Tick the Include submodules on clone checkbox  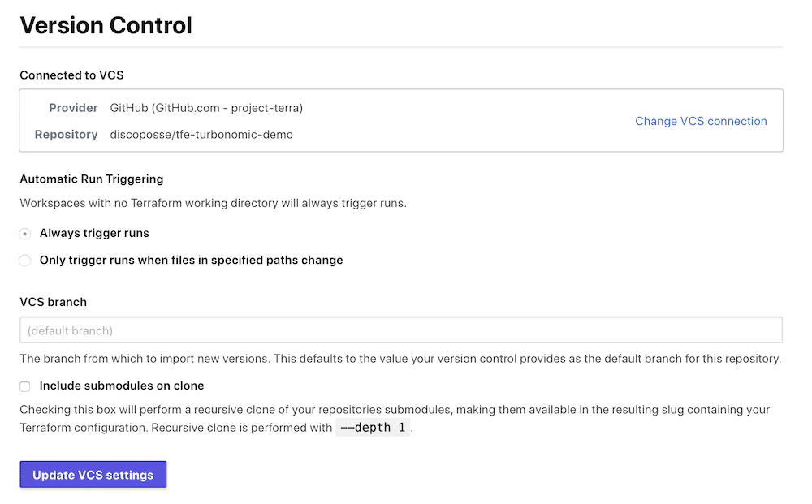pyautogui.click(x=25, y=386)
